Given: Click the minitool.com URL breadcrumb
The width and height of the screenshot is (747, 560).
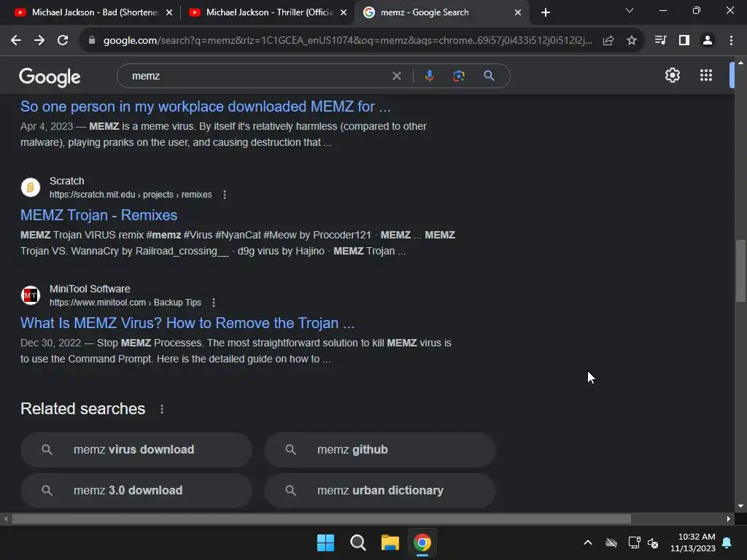Looking at the screenshot, I should pos(125,303).
